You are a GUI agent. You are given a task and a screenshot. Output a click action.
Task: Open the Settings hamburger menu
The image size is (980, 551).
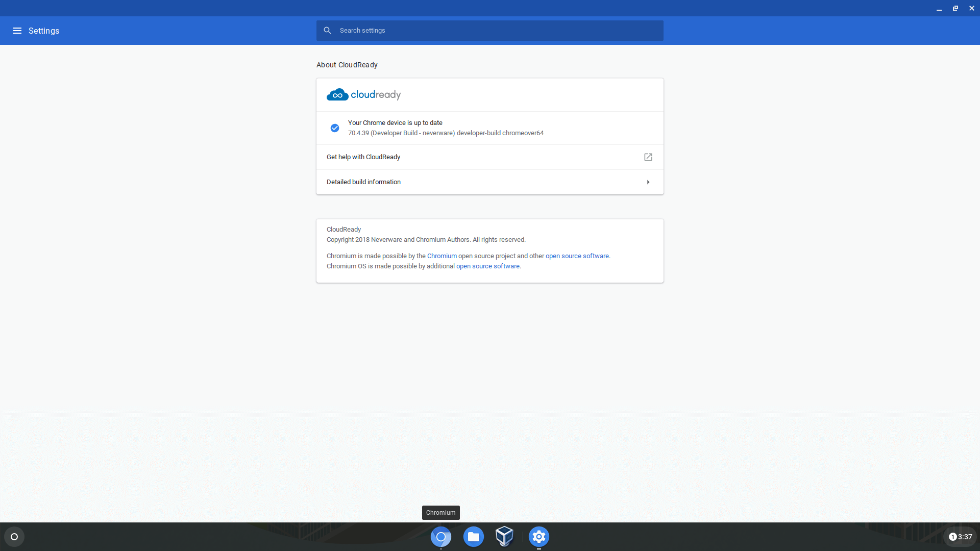[x=17, y=31]
